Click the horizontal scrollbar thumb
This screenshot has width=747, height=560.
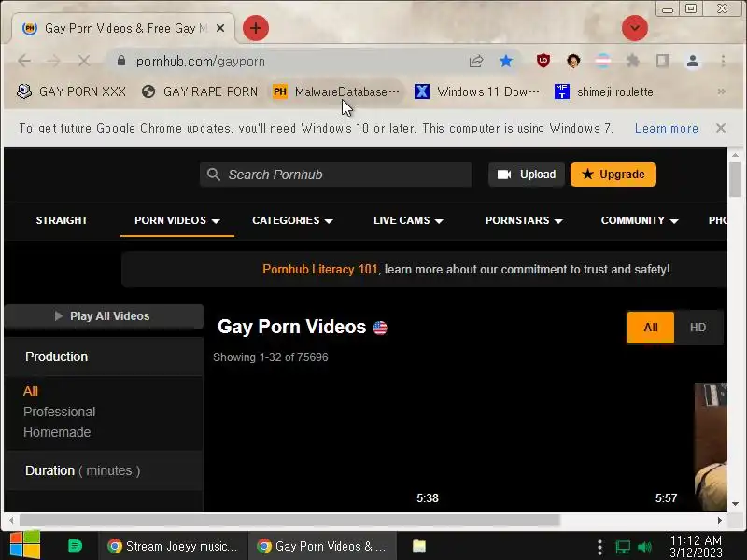click(x=290, y=521)
